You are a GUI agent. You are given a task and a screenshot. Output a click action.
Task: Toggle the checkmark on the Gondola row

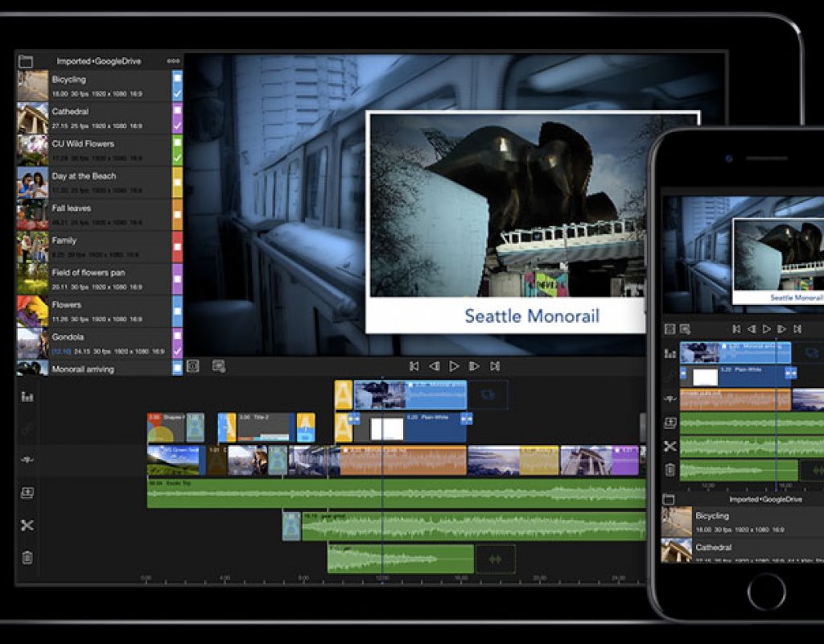178,351
